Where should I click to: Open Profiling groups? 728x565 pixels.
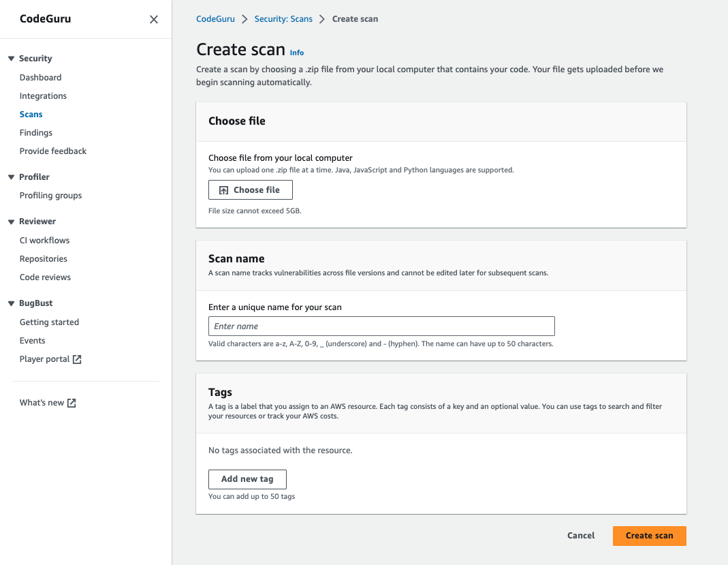coord(50,196)
